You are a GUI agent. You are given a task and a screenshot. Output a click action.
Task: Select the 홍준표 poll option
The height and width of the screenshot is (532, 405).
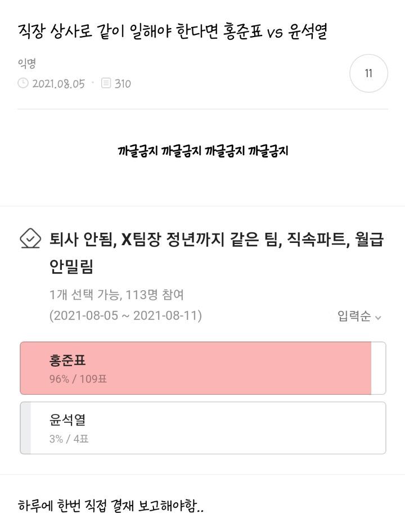(202, 368)
